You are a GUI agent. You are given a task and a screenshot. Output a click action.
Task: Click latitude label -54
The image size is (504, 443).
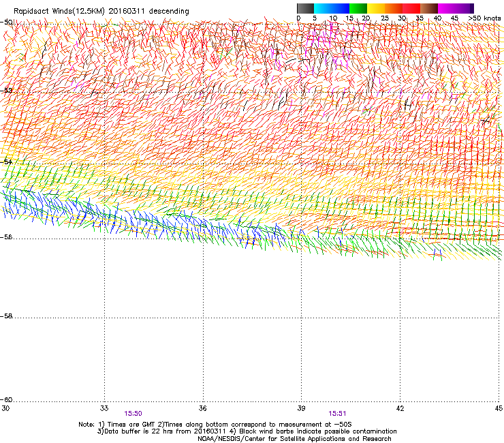[6, 162]
